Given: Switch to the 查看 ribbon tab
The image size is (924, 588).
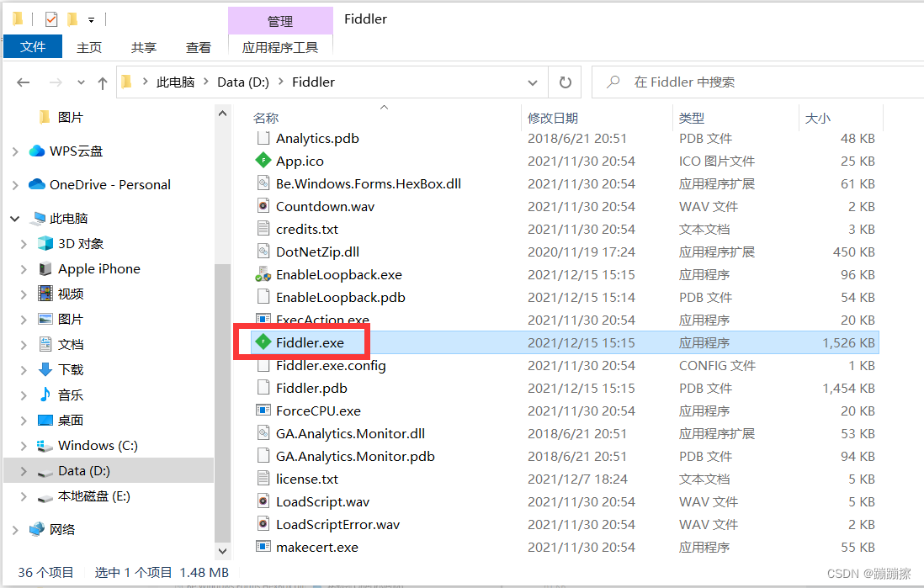Looking at the screenshot, I should (198, 47).
